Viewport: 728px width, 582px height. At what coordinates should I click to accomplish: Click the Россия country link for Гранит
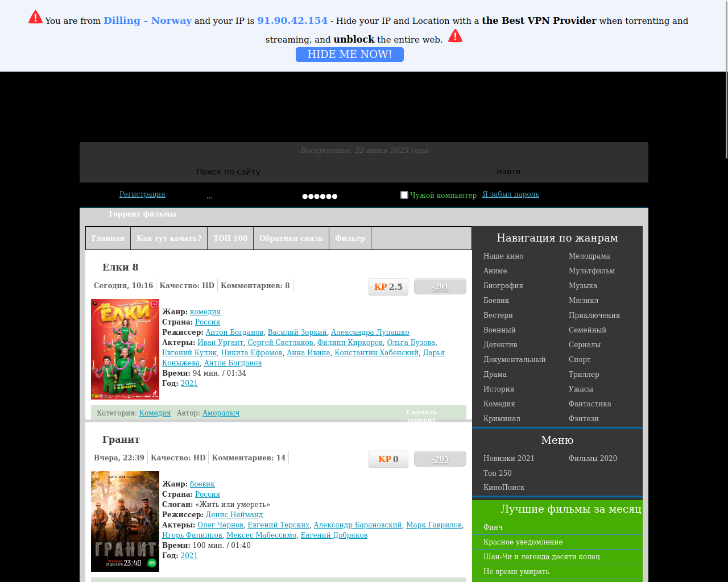[x=208, y=494]
